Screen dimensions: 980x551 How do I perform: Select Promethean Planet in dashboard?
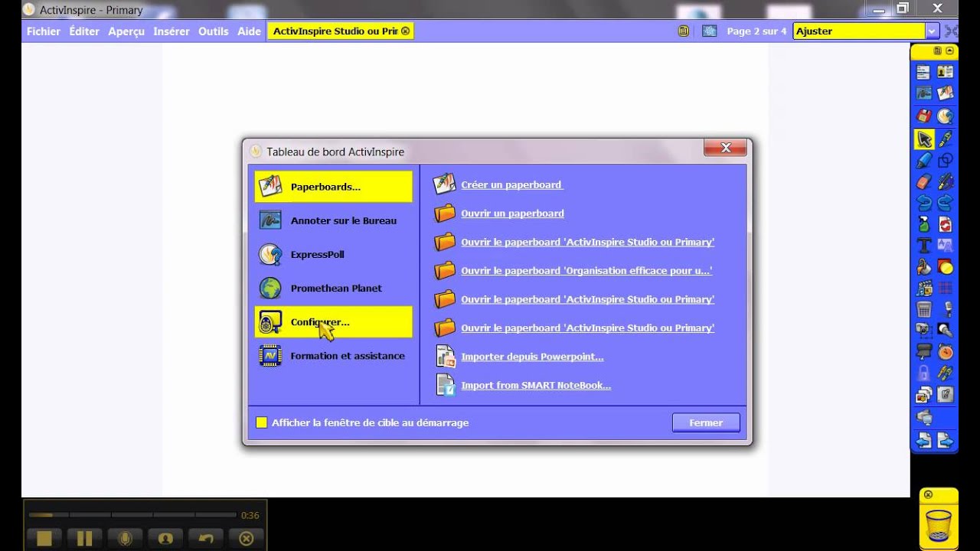click(x=333, y=288)
